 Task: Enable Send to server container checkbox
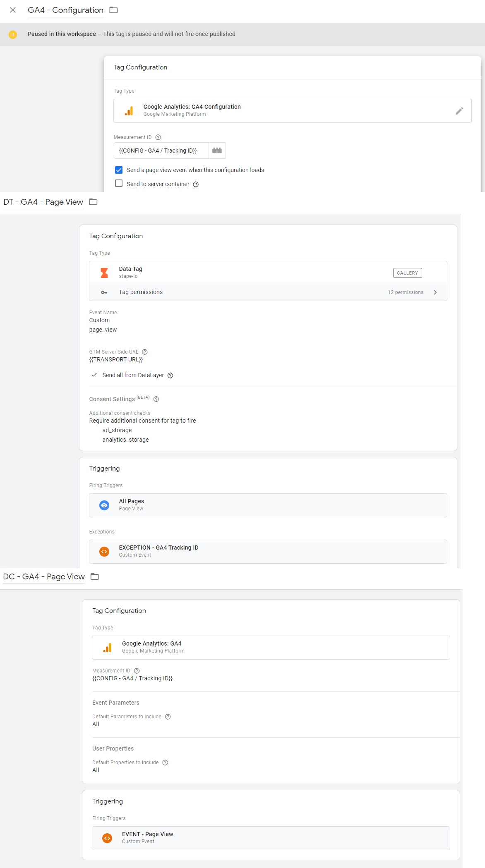(119, 183)
